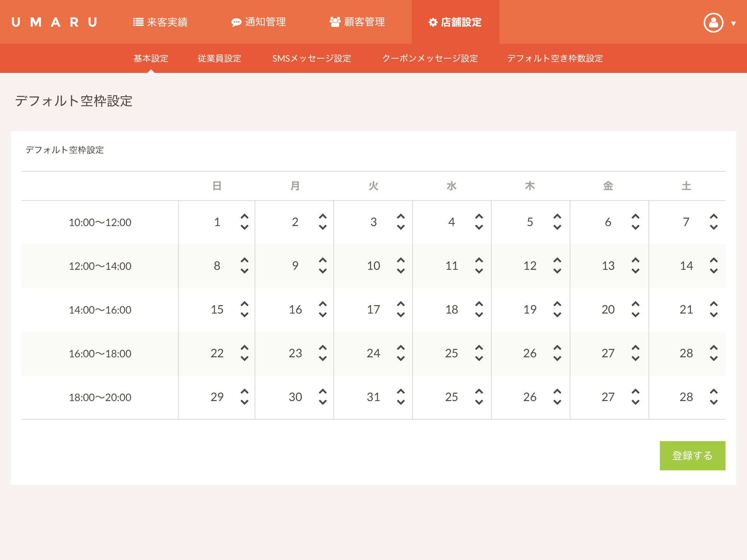Screen dimensions: 747x560
Task: Decrease Thursday 14:00～16:00 value showing 19
Action: point(557,315)
